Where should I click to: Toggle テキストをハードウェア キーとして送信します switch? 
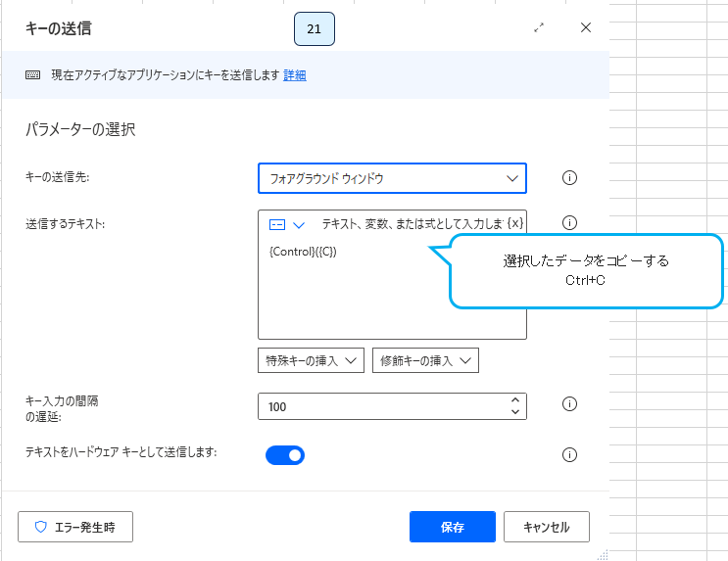[x=285, y=454]
